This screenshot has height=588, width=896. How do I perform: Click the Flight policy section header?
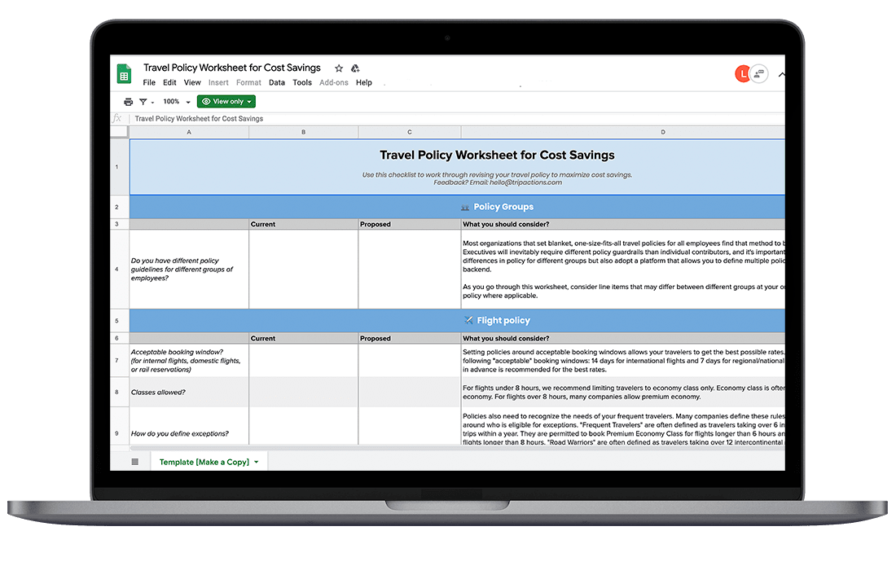[x=457, y=321]
